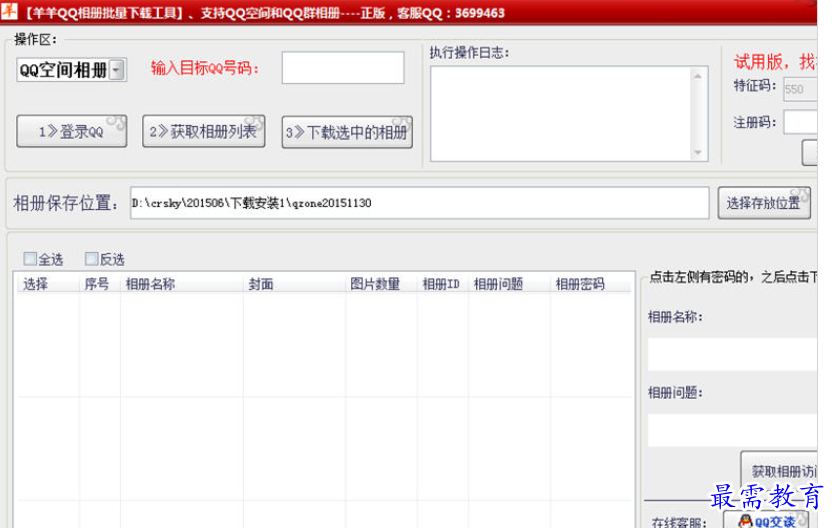Viewport: 832px width, 528px height.
Task: Click the 输入目标QQ号码 red label
Action: click(205, 68)
